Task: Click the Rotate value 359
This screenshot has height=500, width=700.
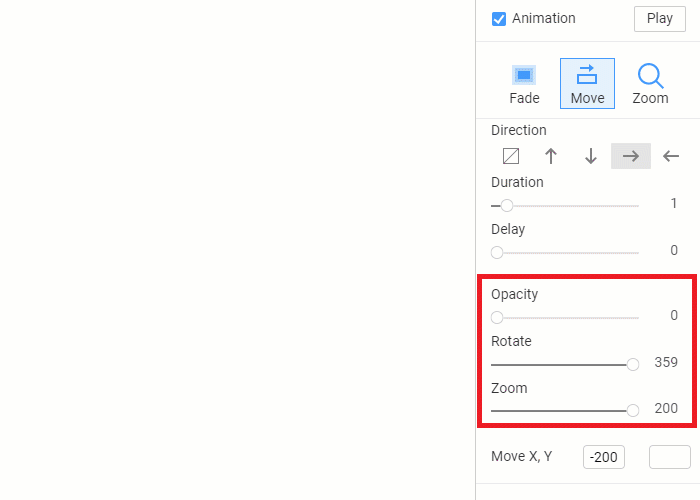Action: click(666, 362)
